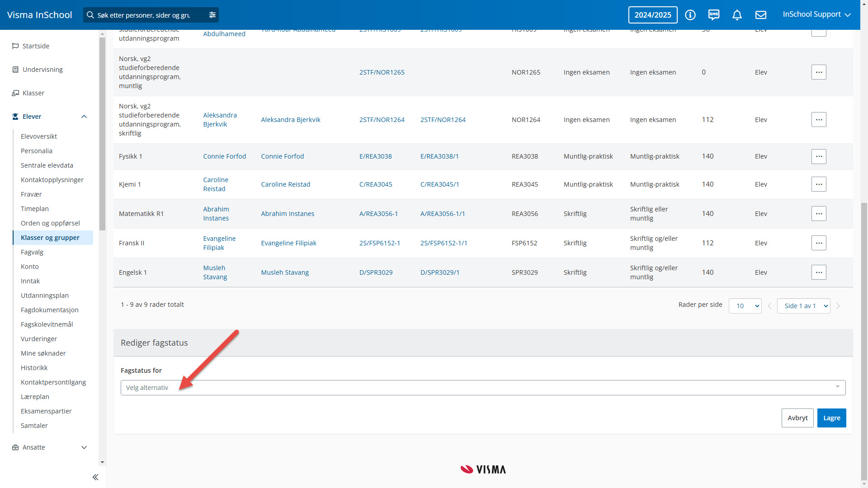Open the InSchool Support user menu

click(816, 14)
